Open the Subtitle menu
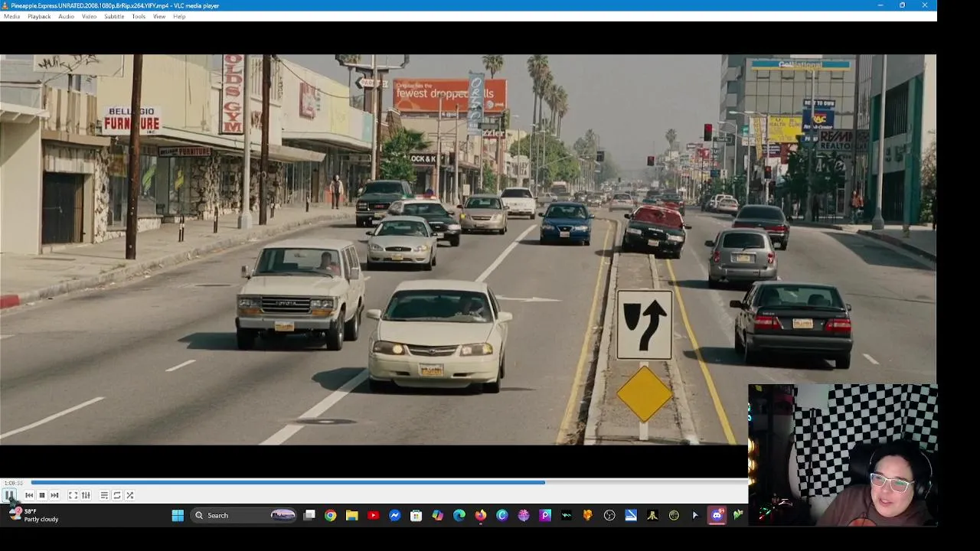The height and width of the screenshot is (551, 980). [x=114, y=16]
